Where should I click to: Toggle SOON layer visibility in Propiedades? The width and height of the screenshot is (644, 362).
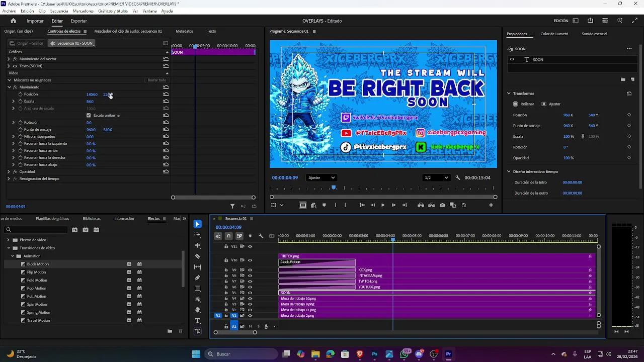coord(512,59)
